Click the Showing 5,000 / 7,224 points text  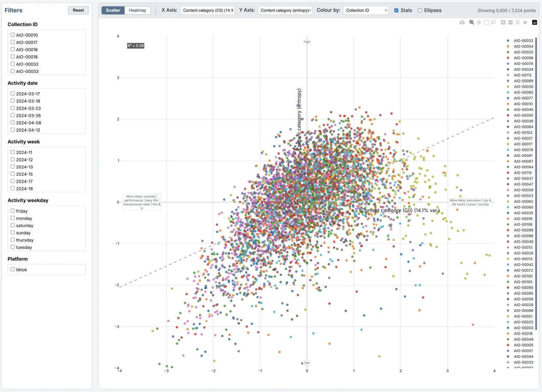point(506,11)
